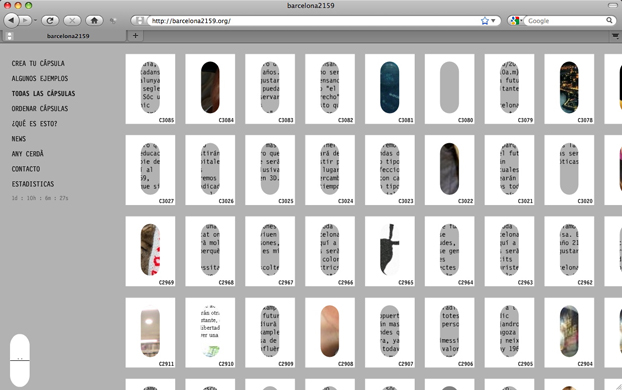View capsule C3021
622x390 pixels.
(509, 170)
